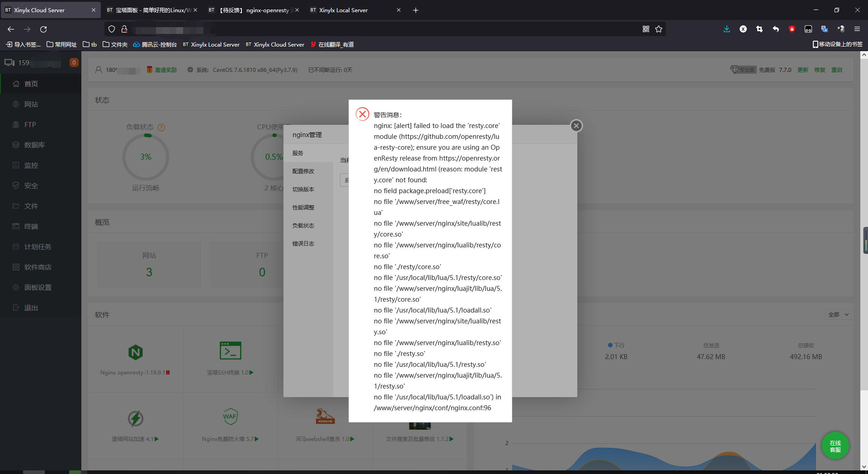Open 文件搜索及批量修改 1.1.2 link
868x474 pixels.
[420, 439]
